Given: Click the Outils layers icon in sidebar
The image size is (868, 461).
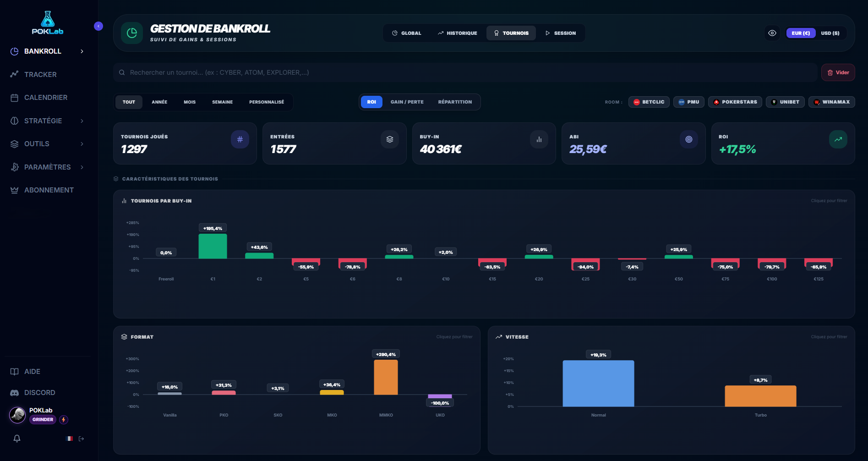Looking at the screenshot, I should click(15, 144).
